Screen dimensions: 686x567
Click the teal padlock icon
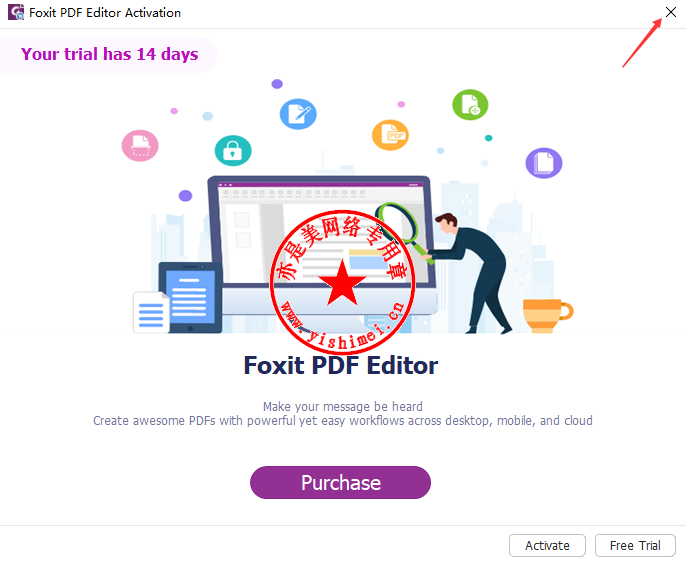(233, 150)
